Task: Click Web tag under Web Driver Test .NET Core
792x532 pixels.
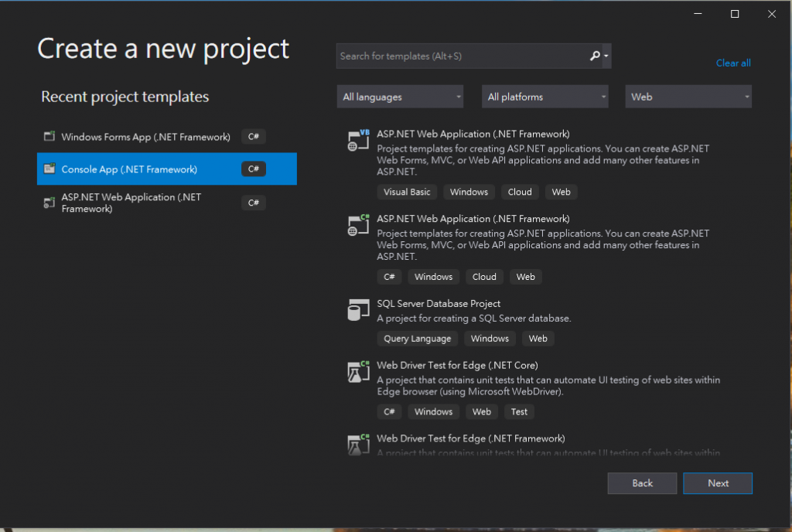Action: tap(481, 411)
